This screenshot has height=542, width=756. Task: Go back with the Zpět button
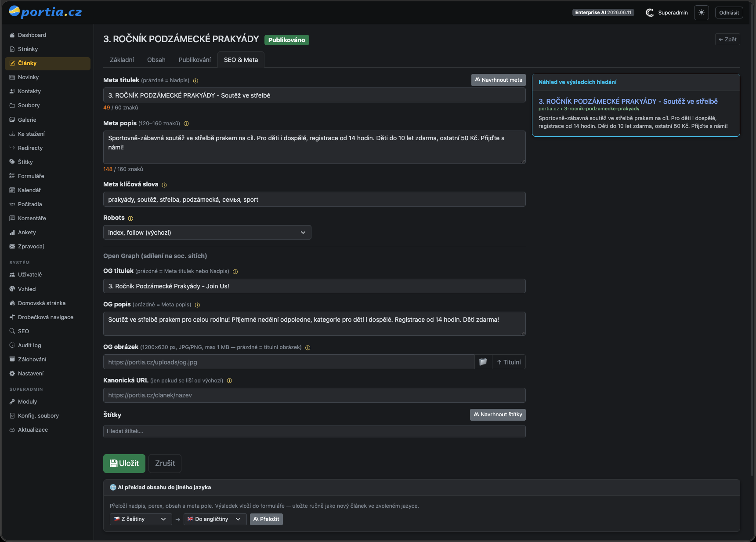pyautogui.click(x=727, y=40)
